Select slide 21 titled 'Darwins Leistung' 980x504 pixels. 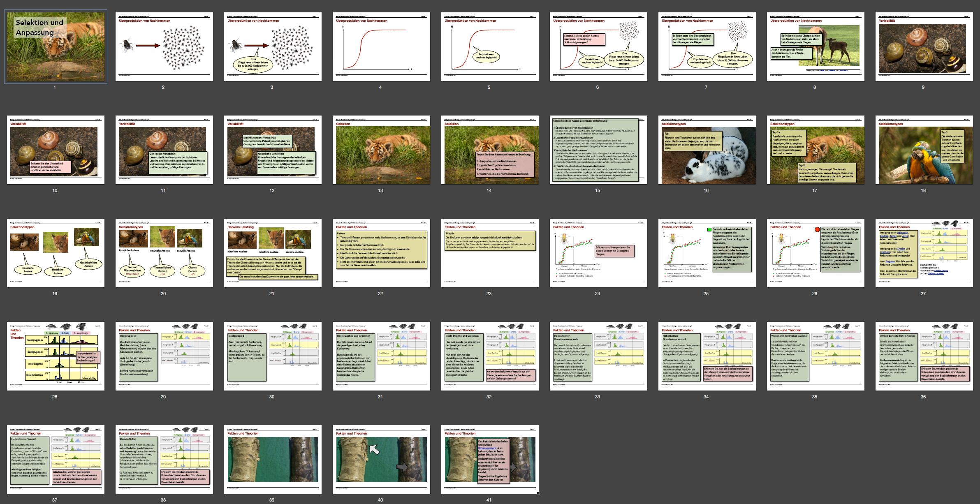(272, 253)
